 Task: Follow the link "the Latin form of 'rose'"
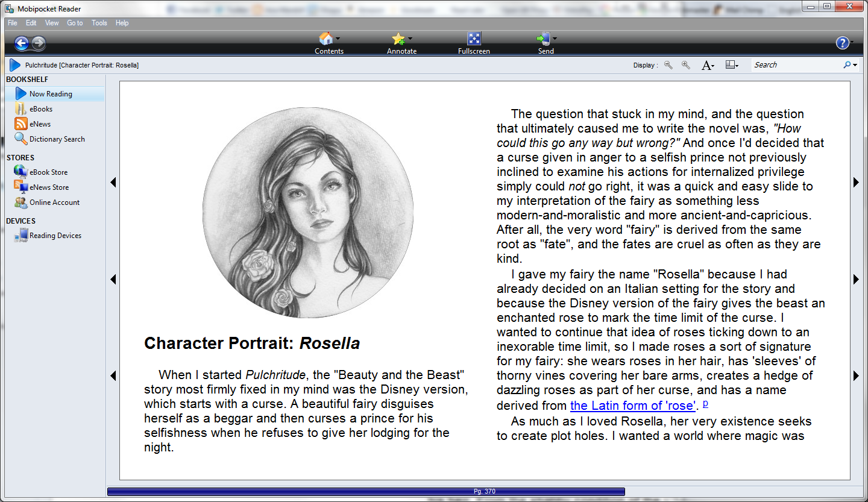633,405
